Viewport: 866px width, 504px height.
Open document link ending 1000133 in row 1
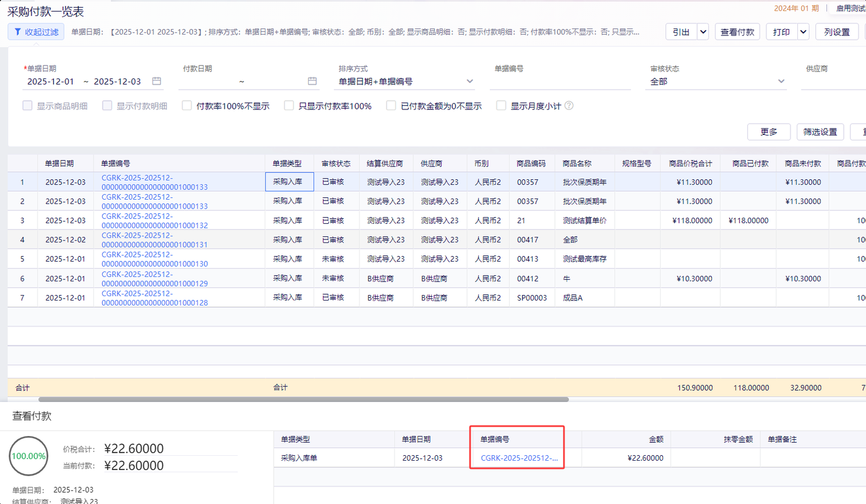155,182
